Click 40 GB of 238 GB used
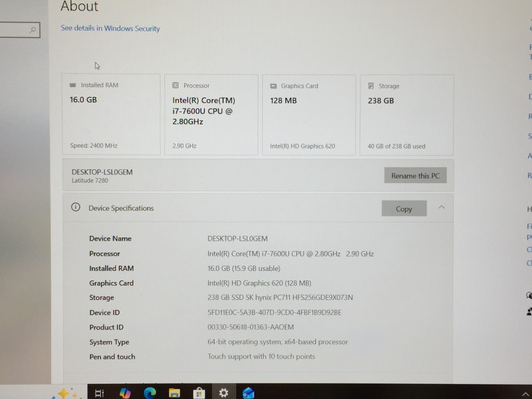 click(x=396, y=146)
